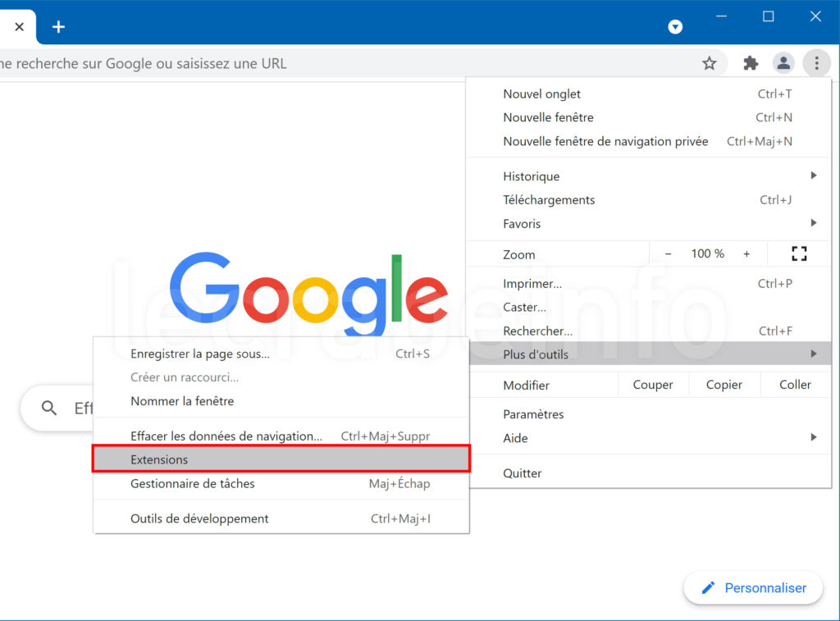Viewport: 840px width, 621px height.
Task: Expand the Aide submenu
Action: (x=649, y=438)
